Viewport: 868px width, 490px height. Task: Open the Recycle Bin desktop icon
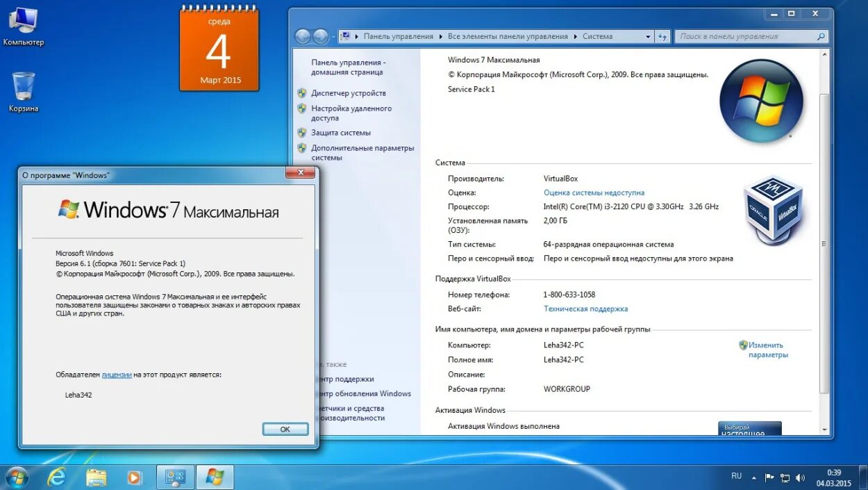[x=23, y=92]
